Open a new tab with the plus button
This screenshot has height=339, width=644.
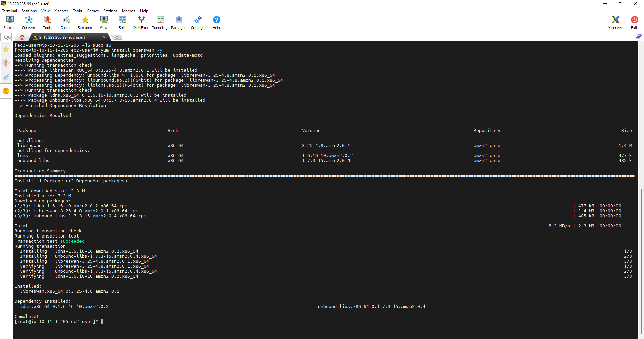(117, 37)
